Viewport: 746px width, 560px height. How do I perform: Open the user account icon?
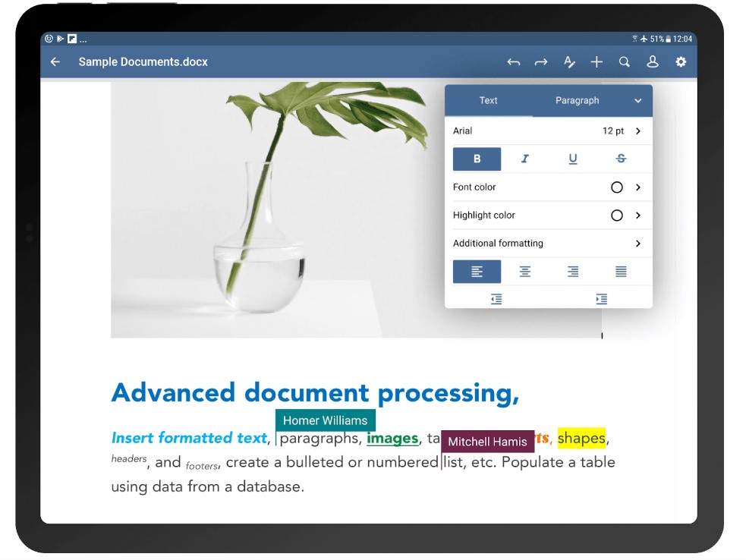click(x=653, y=61)
